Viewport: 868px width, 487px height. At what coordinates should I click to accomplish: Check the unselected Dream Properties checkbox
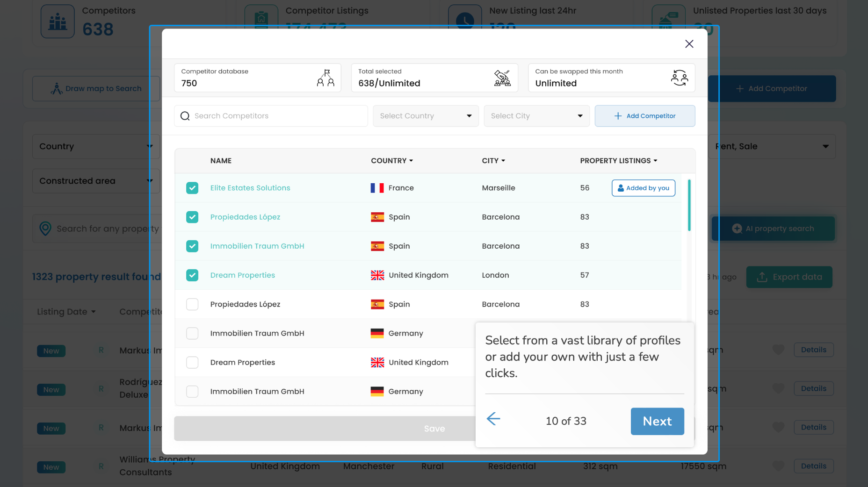tap(192, 362)
